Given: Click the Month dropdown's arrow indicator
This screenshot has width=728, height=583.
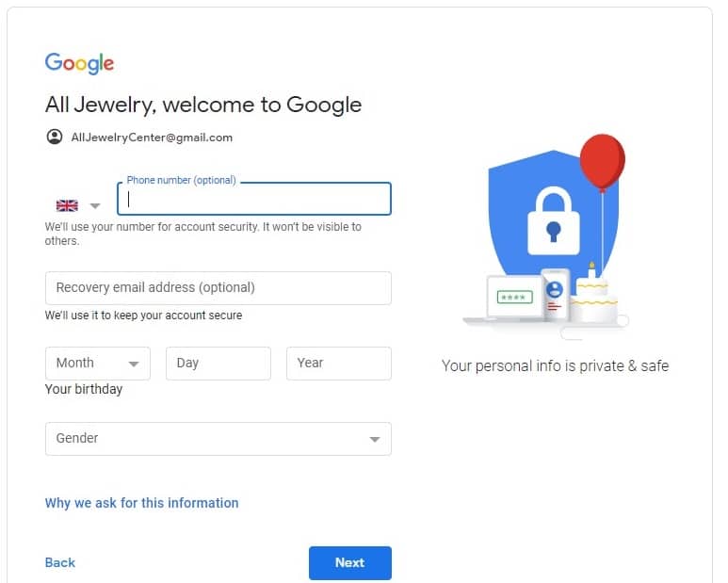Looking at the screenshot, I should click(x=134, y=364).
